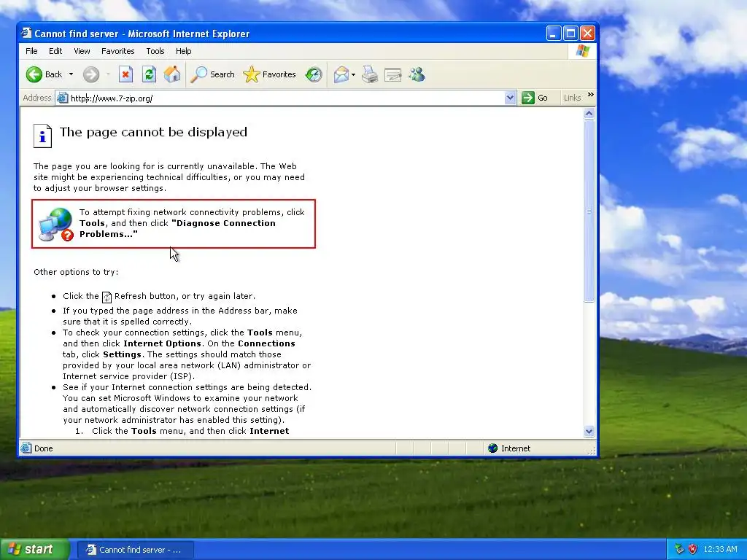Click the bold 'Connections' word
The height and width of the screenshot is (560, 747).
pos(266,343)
